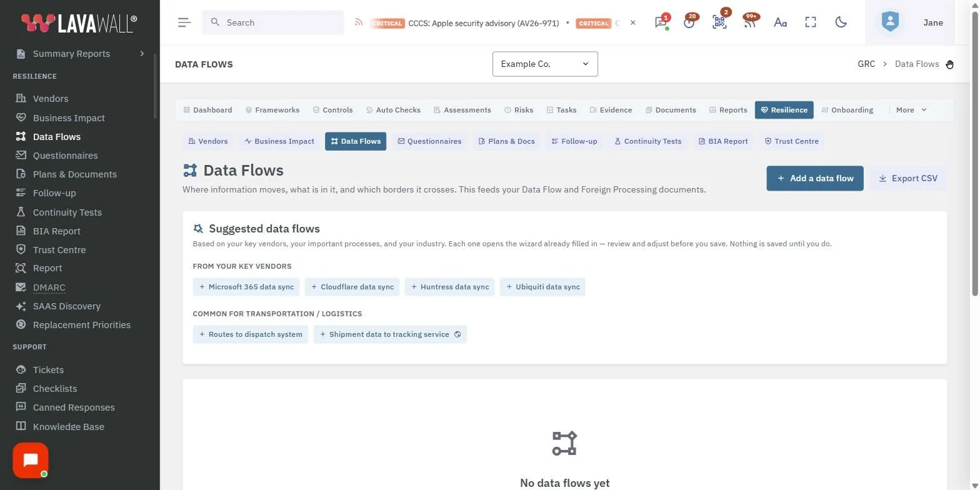Switch to the Risks tab

pos(519,110)
